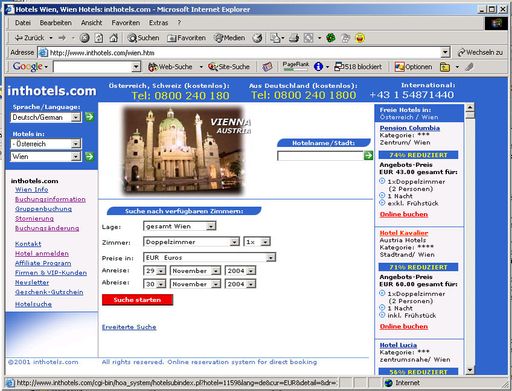Click green arrow next to Wien selector

(x=89, y=156)
